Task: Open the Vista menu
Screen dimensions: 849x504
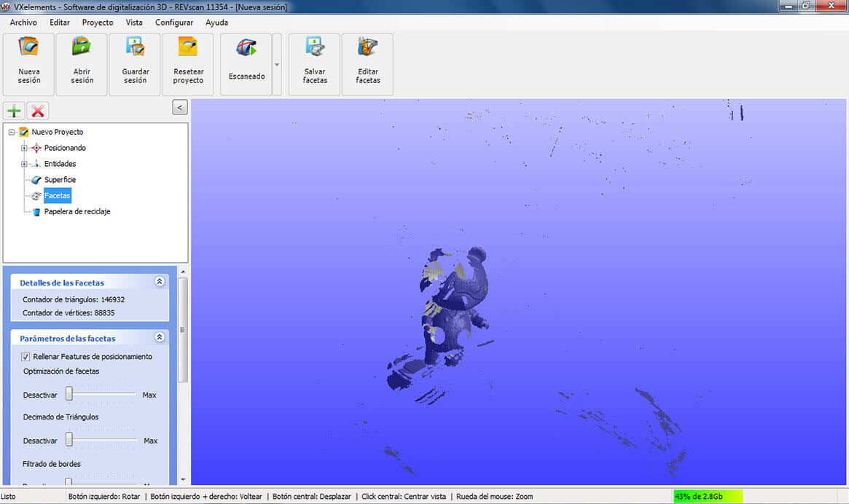Action: click(x=134, y=23)
